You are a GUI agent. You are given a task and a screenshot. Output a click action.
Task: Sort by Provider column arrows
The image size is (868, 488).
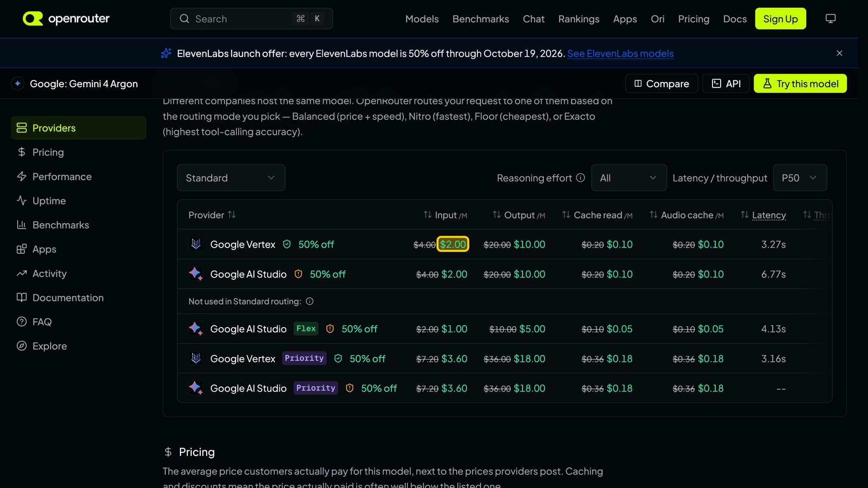pos(232,215)
